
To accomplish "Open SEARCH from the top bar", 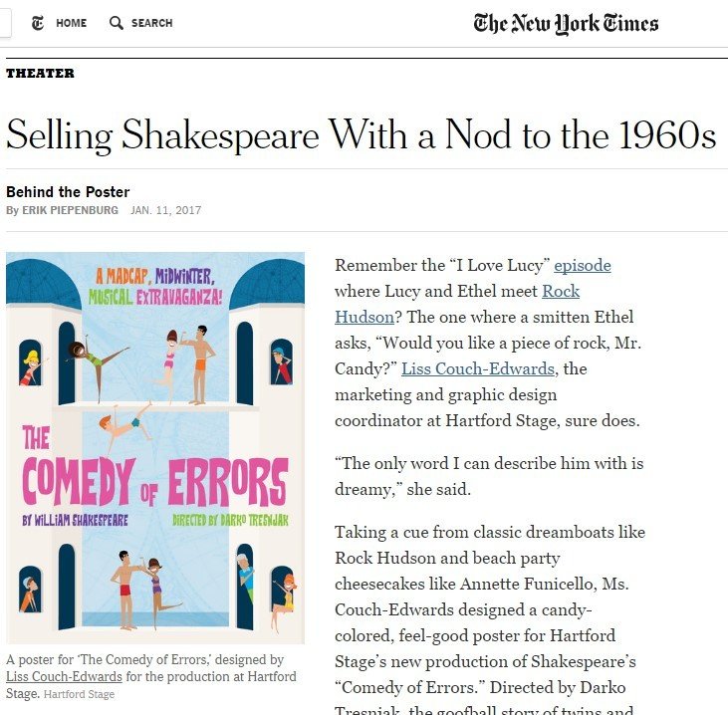I will coord(151,23).
